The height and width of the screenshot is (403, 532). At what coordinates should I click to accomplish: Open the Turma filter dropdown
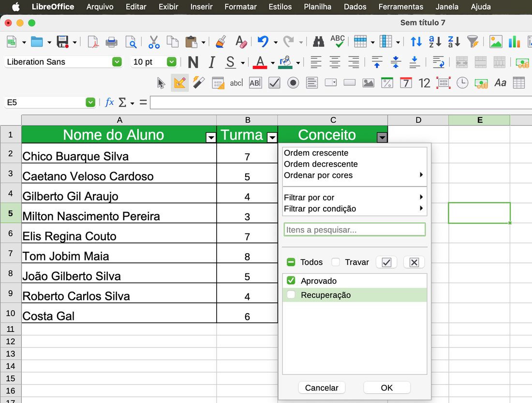pos(272,137)
